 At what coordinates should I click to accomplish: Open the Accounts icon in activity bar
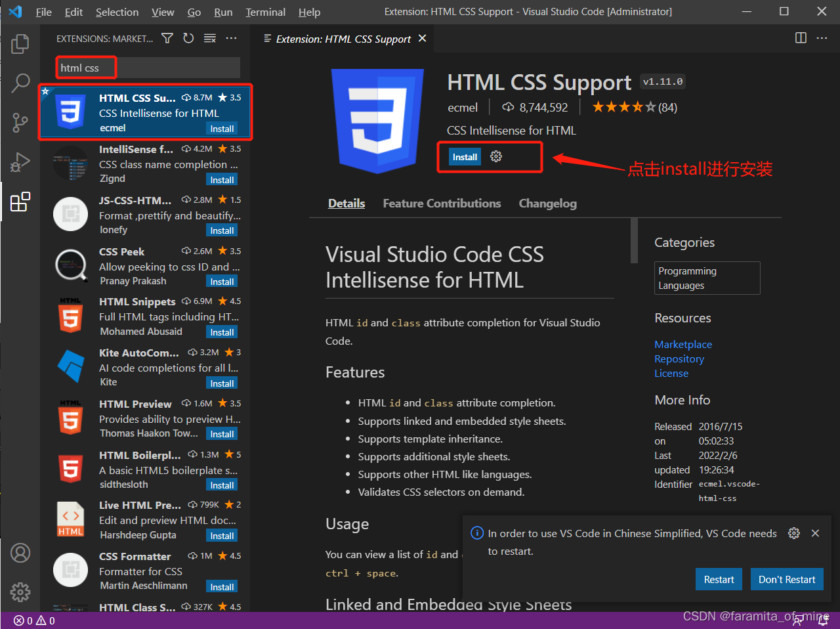(20, 553)
